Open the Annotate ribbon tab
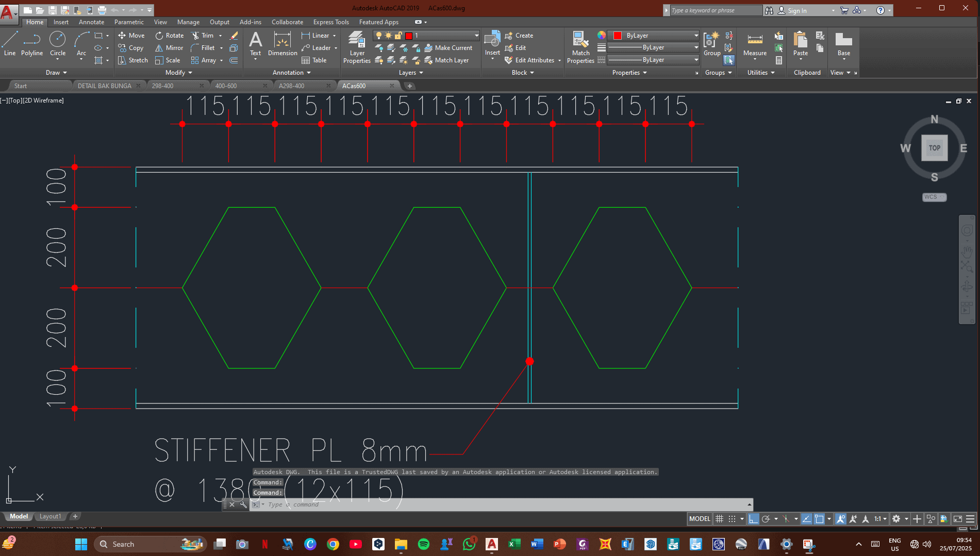This screenshot has width=980, height=556. (91, 22)
